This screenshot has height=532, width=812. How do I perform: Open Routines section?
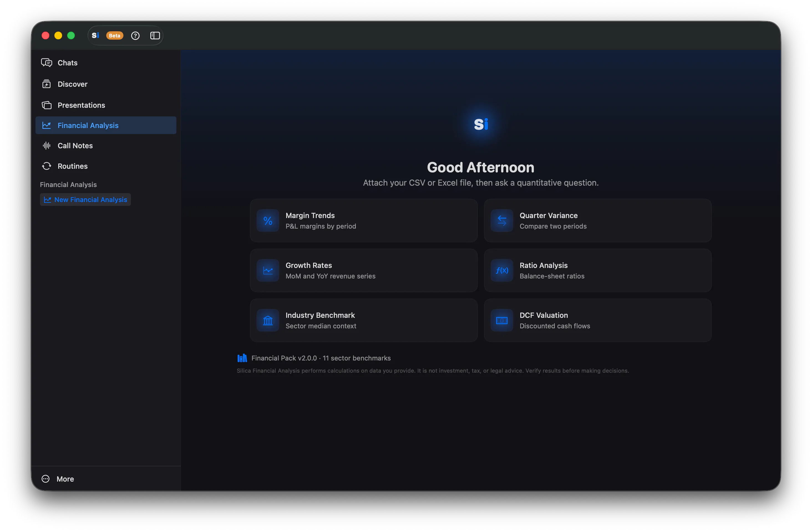pos(106,166)
